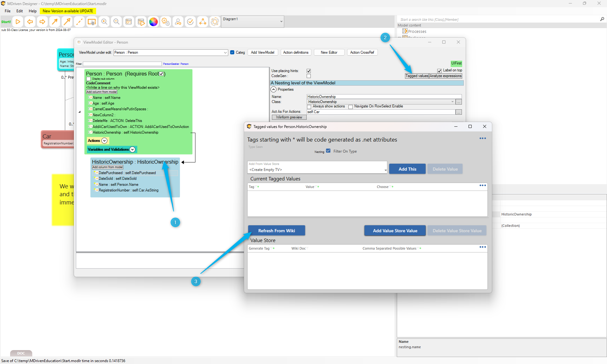The height and width of the screenshot is (364, 607).
Task: Click the orange back arrow icon
Action: [x=30, y=22]
